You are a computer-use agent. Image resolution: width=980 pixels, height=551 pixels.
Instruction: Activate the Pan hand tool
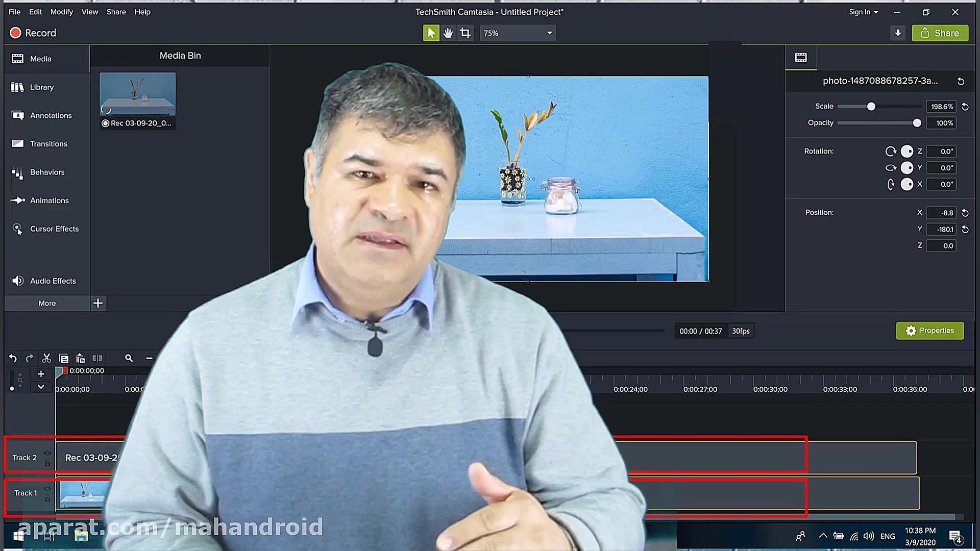(448, 33)
